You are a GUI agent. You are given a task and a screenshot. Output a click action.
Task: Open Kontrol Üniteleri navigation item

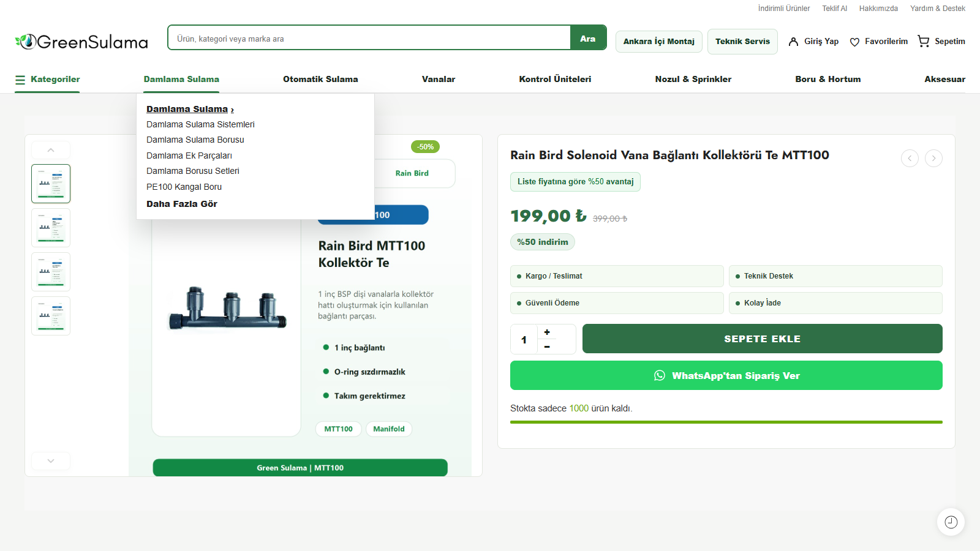click(555, 80)
